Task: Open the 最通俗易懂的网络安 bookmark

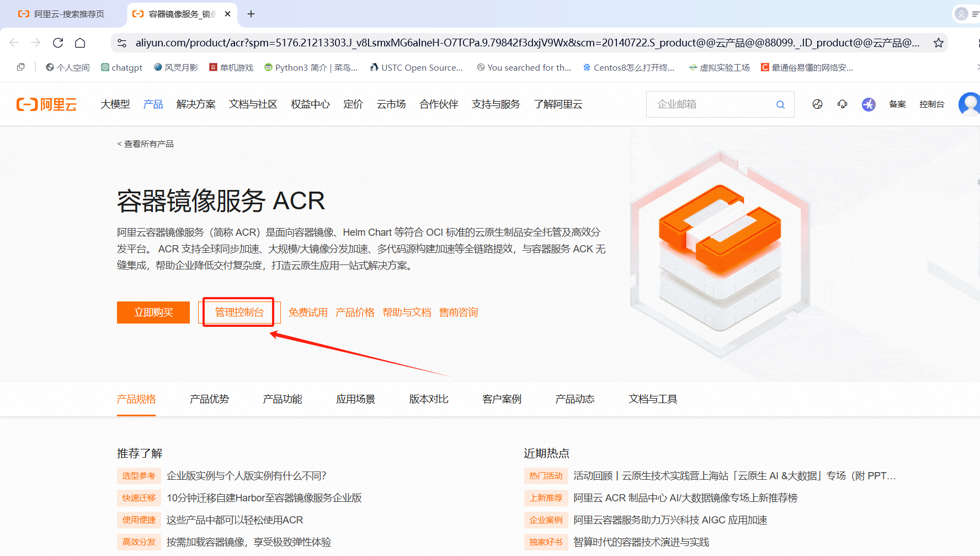Action: tap(807, 67)
